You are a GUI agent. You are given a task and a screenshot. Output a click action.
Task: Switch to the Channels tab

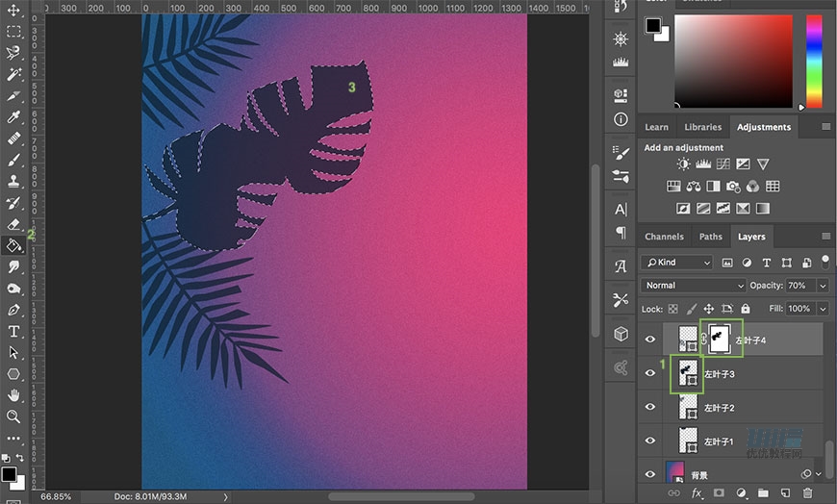(664, 237)
